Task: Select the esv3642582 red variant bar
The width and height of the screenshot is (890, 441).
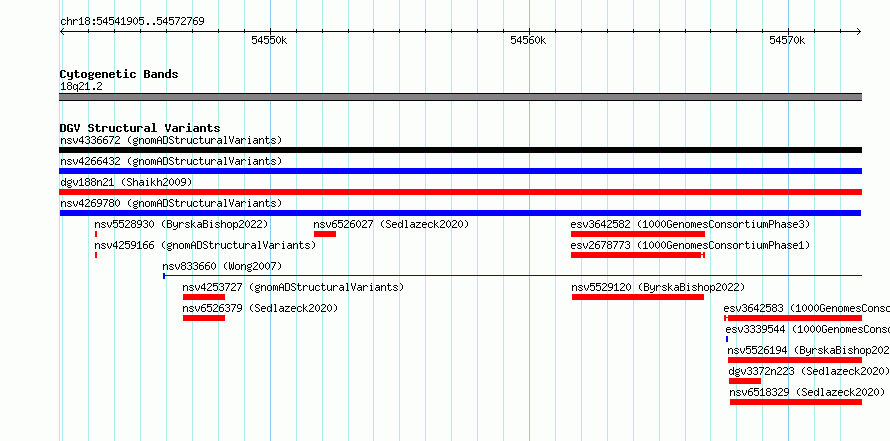Action: pyautogui.click(x=638, y=234)
